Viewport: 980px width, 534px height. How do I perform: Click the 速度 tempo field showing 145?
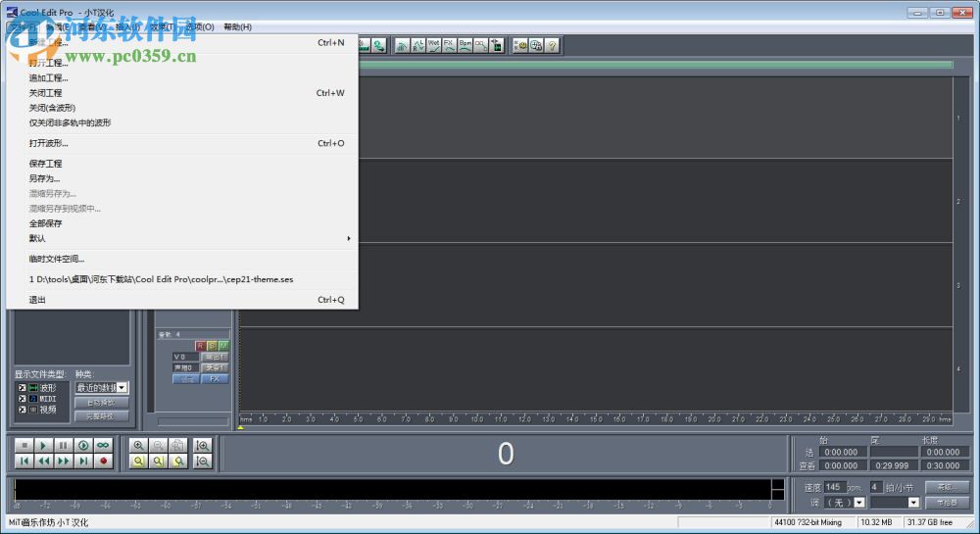tap(834, 487)
